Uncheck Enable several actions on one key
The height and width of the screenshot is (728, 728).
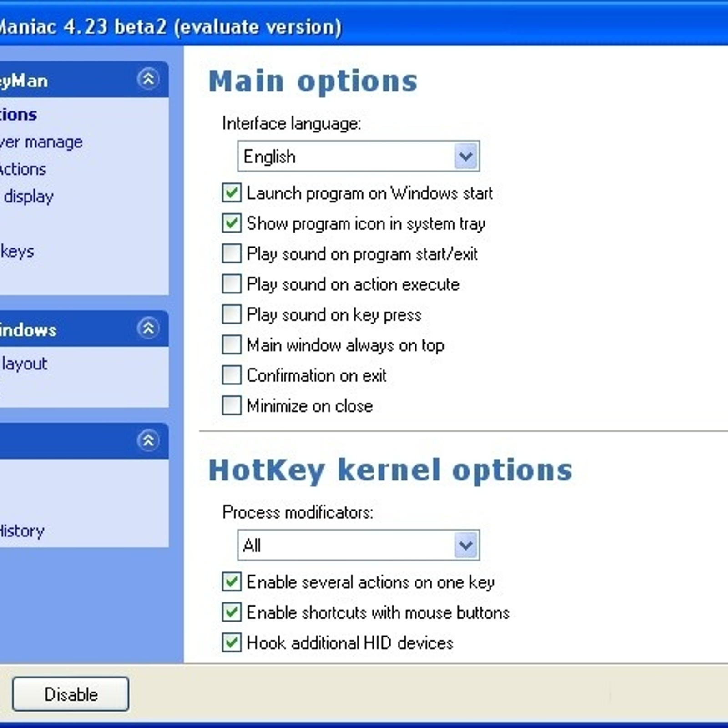[x=232, y=582]
